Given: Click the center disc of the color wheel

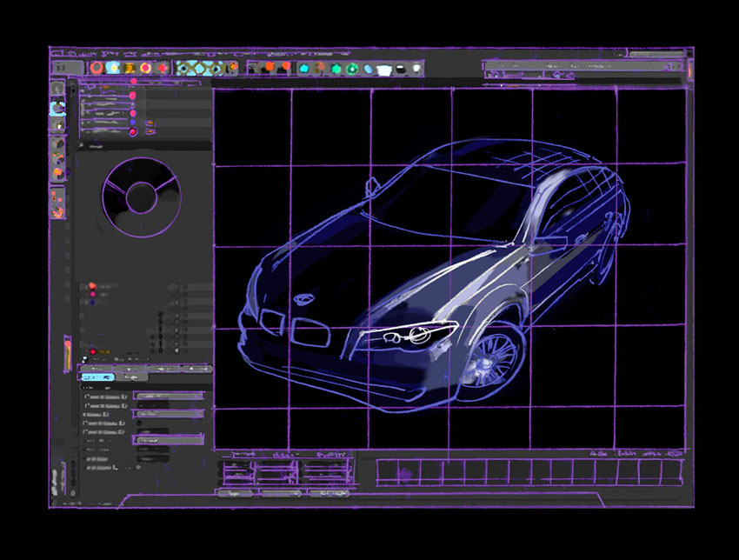Looking at the screenshot, I should (142, 198).
